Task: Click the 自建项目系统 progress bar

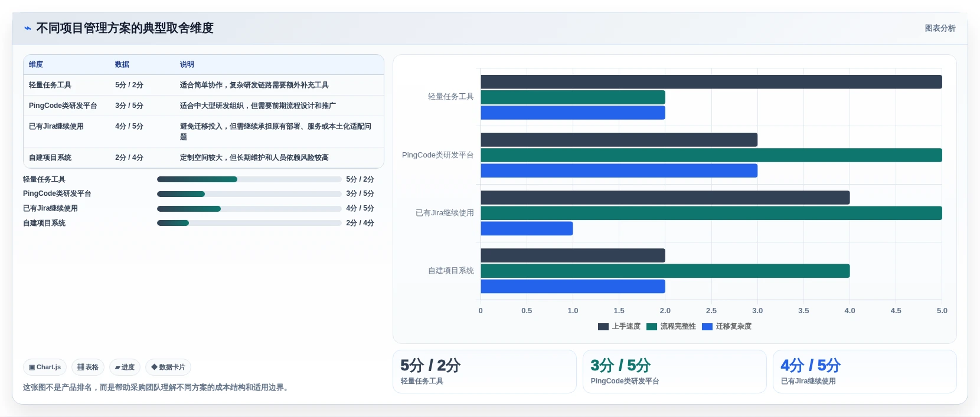Action: [249, 223]
